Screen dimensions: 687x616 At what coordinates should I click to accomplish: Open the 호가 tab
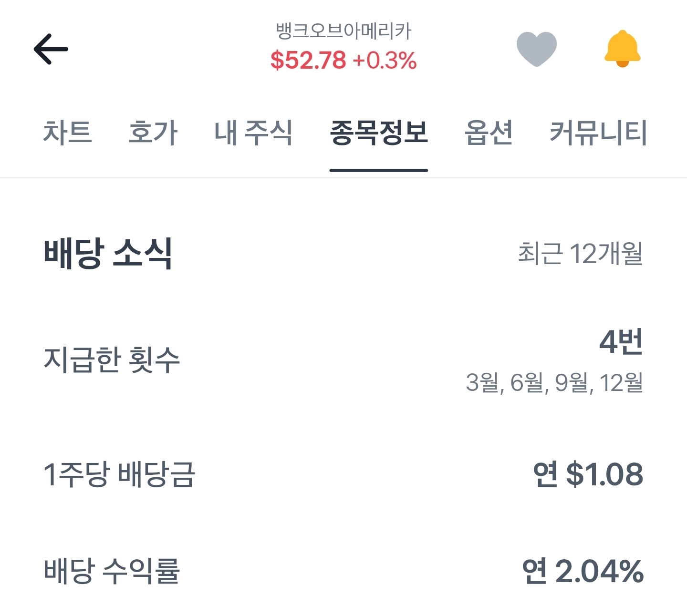[x=153, y=132]
